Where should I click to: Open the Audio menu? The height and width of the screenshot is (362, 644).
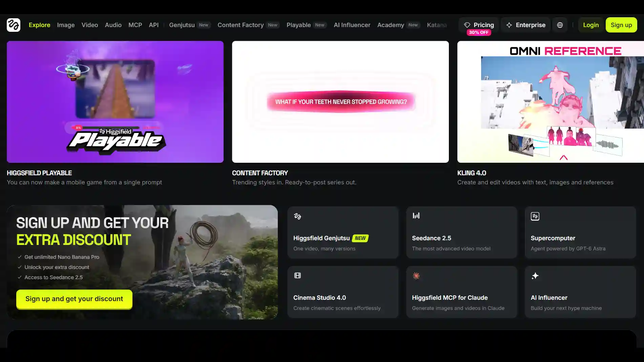(x=113, y=25)
